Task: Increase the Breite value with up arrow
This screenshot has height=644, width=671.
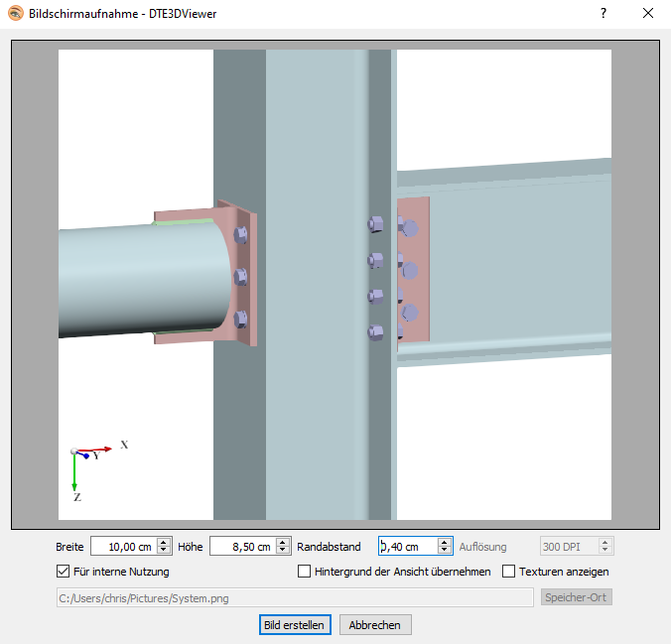Action: click(x=164, y=542)
